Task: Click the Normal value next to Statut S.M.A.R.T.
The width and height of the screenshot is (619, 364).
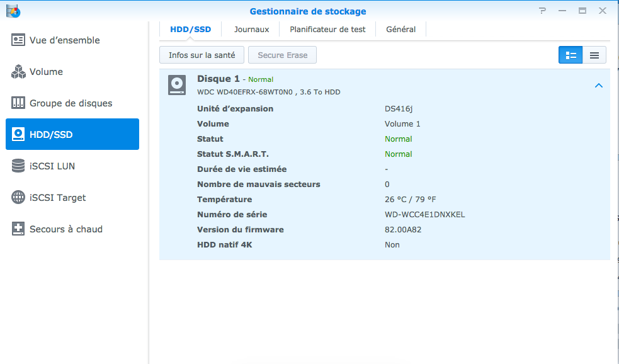Action: pyautogui.click(x=399, y=154)
